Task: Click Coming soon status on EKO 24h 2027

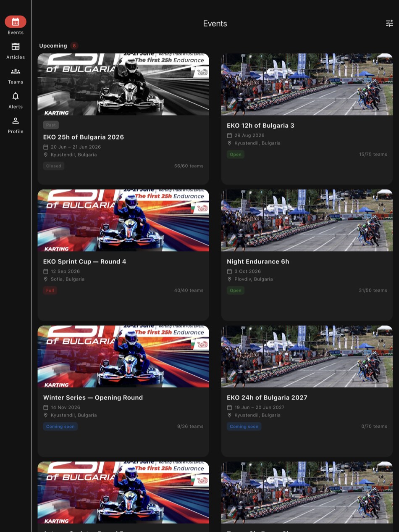Action: tap(244, 427)
